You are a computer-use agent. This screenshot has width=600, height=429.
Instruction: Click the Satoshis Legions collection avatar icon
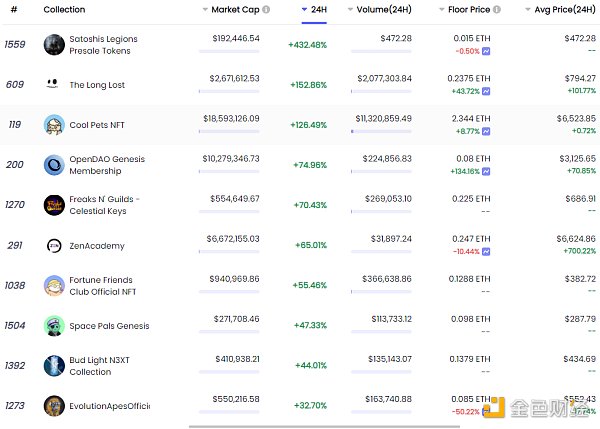54,45
